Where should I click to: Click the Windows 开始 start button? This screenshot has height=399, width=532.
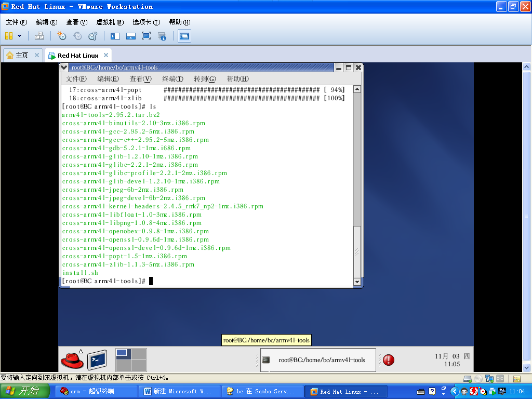(25, 391)
